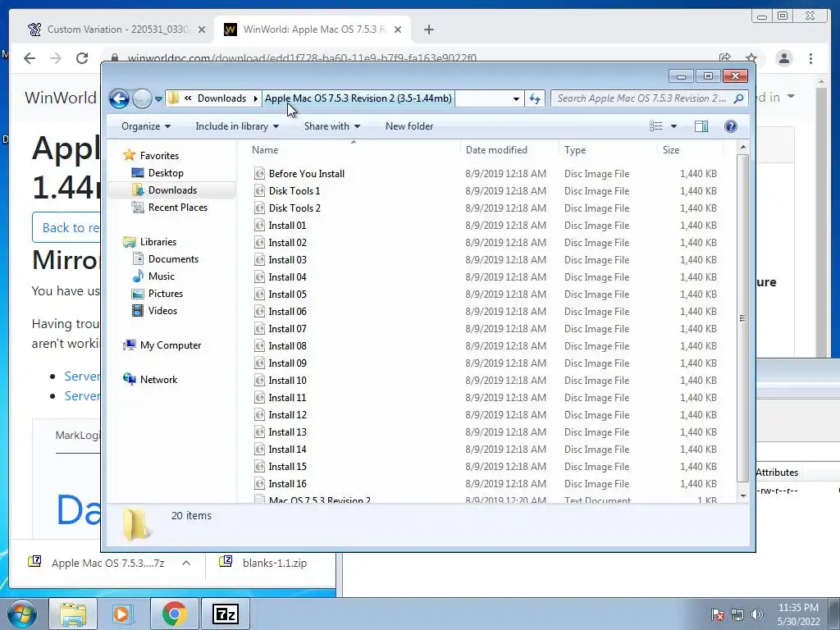Screen dimensions: 840x630
Task: Click the change view icon
Action: pos(655,126)
